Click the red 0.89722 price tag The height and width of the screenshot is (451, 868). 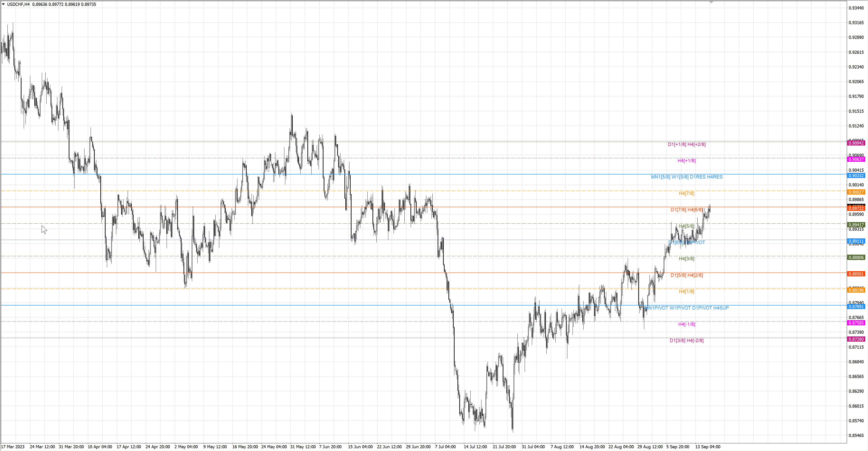856,209
